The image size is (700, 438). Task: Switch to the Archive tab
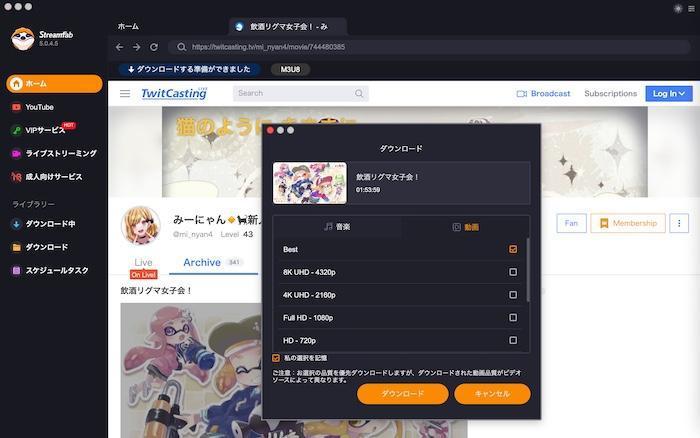[x=213, y=263]
